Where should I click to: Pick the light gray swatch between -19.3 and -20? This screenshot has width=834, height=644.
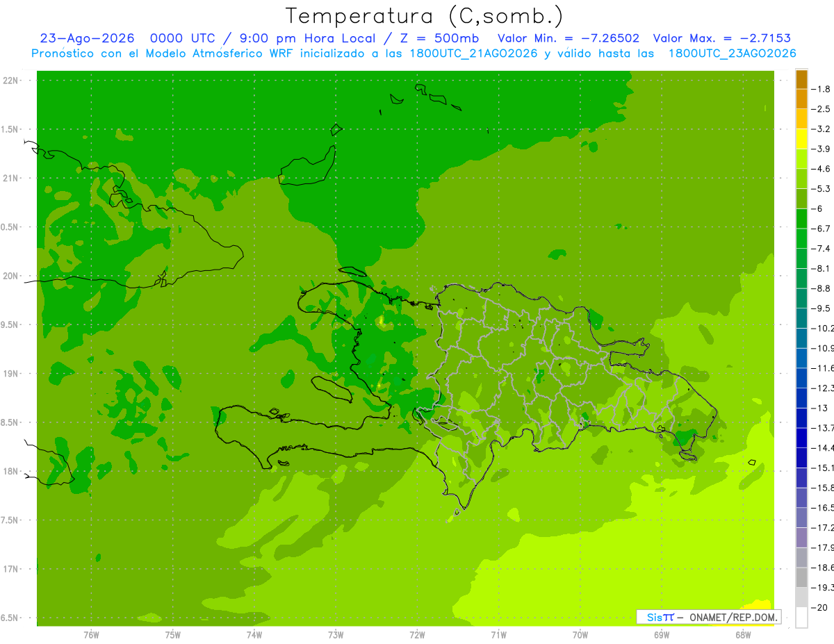pos(802,597)
